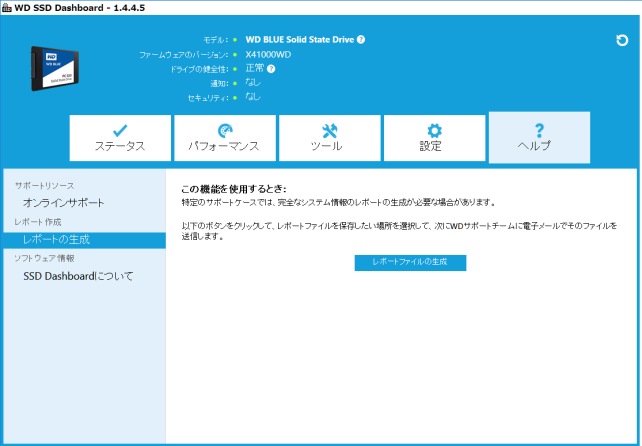The height and width of the screenshot is (446, 642).
Task: Click help icon next to WD BLUE model name
Action: [361, 39]
